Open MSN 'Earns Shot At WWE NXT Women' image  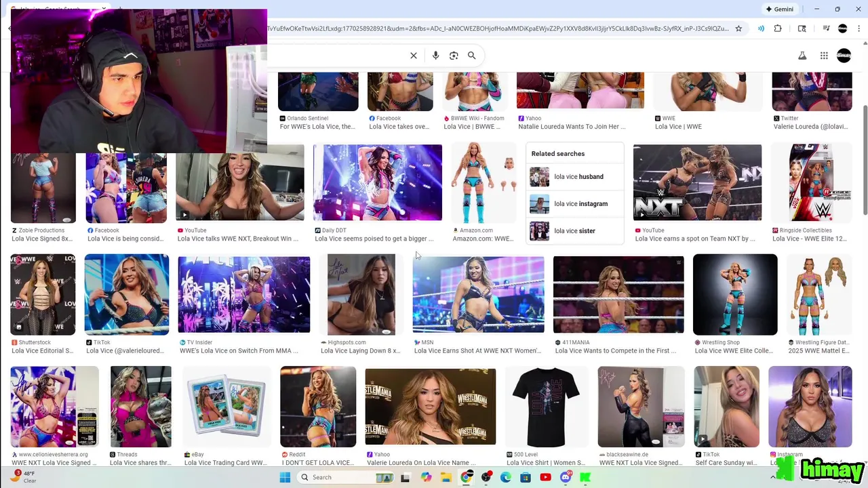click(x=478, y=295)
